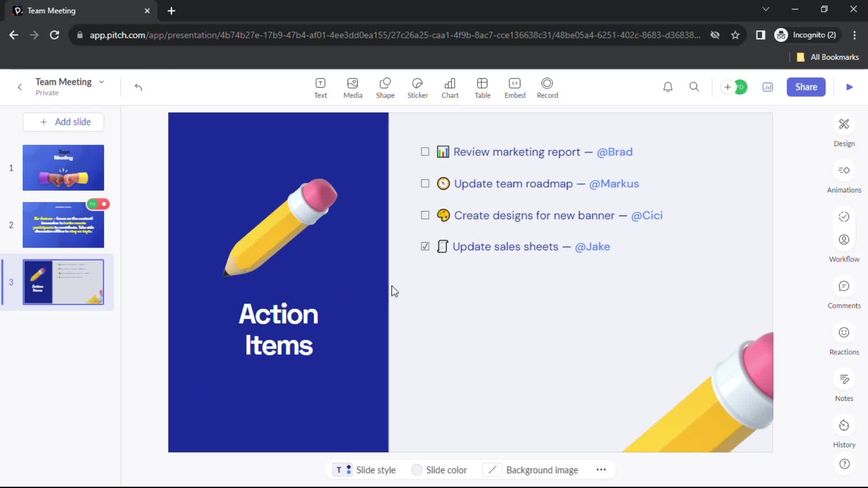
Task: Open the Media insert panel
Action: [x=352, y=87]
